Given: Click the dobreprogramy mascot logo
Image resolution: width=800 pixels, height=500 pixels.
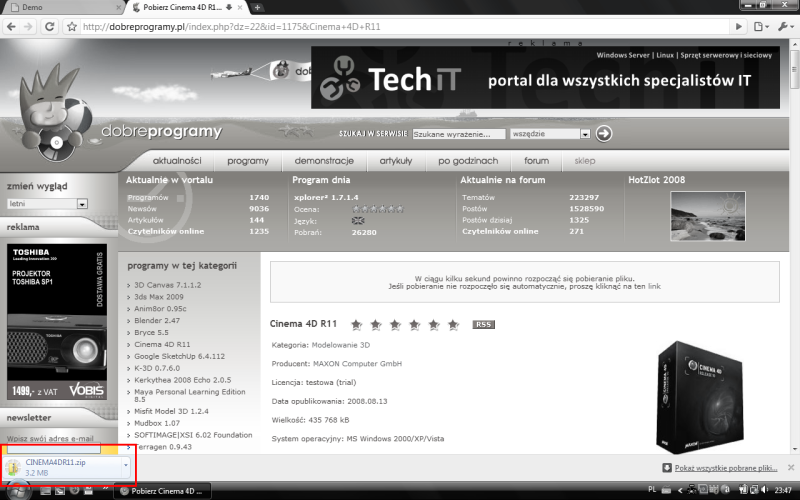Looking at the screenshot, I should (56, 112).
